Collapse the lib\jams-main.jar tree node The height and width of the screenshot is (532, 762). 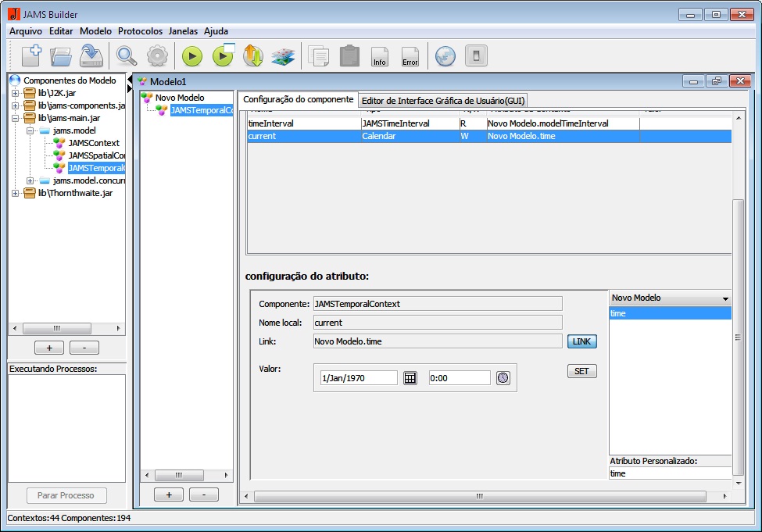(x=15, y=118)
